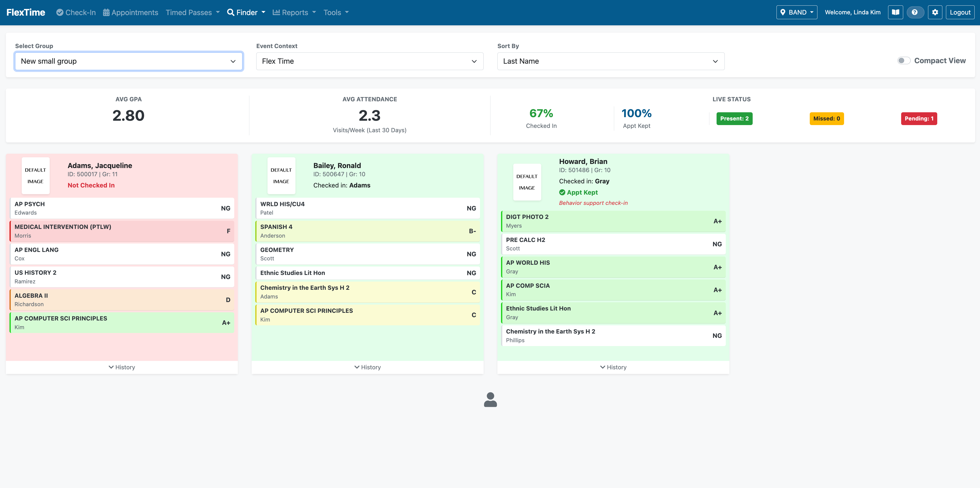
Task: Open settings gear icon
Action: pos(935,13)
